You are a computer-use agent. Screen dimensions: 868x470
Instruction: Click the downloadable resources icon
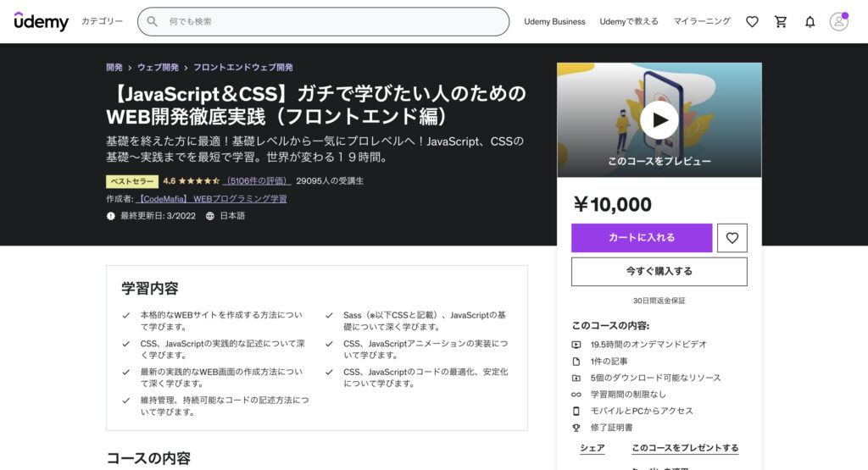[x=576, y=378]
